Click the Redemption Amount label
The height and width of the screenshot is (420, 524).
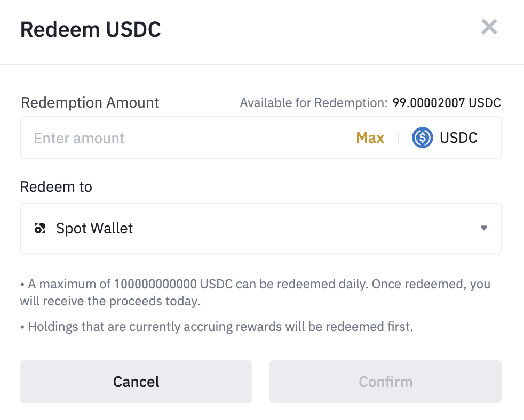[x=90, y=102]
